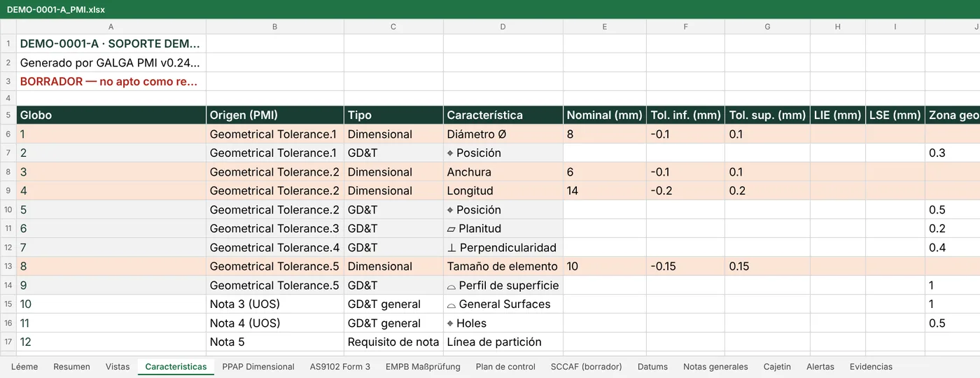
Task: Click the 'Tol. sup. (mm)' header cell
Action: (767, 115)
